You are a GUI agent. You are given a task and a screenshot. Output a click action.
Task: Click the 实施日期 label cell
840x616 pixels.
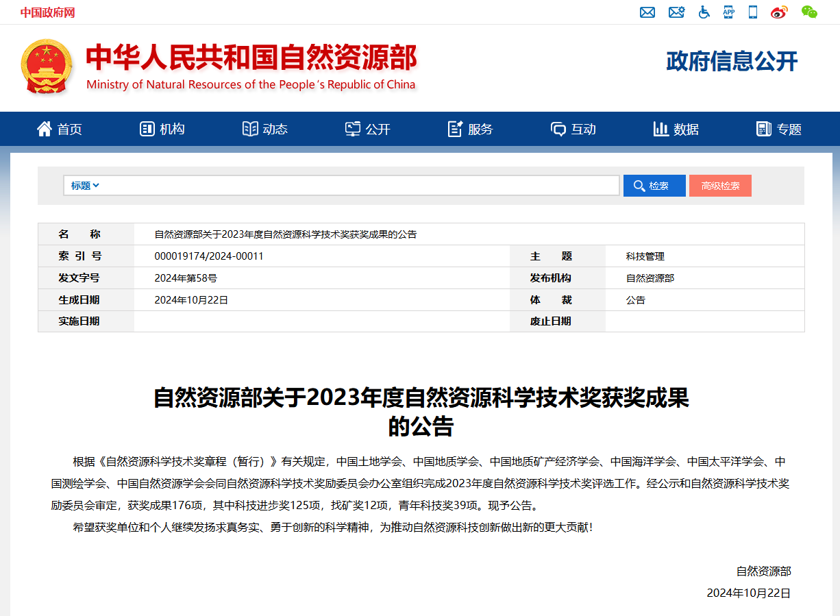(86, 321)
